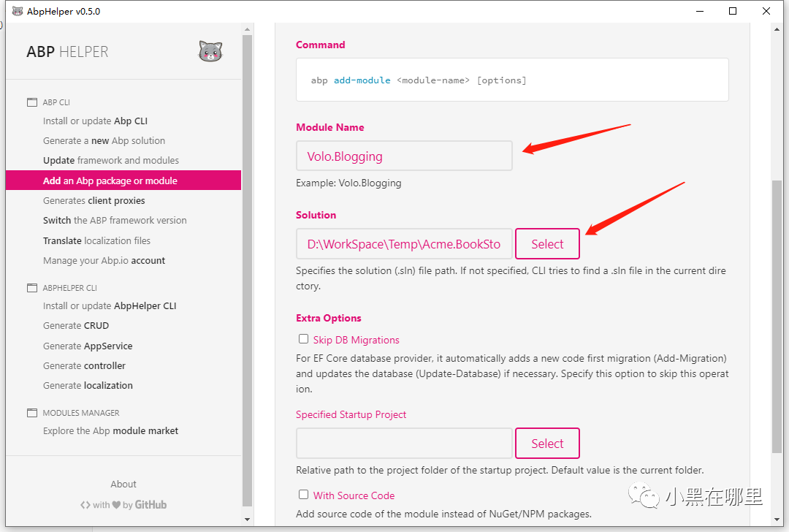Viewport: 789px width, 532px height.
Task: Click the ABPHELPER CLI section heading
Action: click(x=70, y=288)
